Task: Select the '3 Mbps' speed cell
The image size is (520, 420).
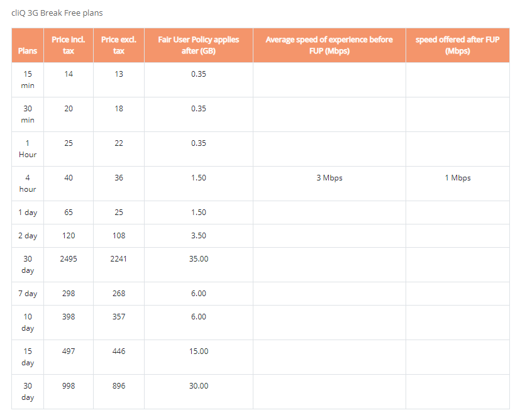Action: pyautogui.click(x=329, y=184)
